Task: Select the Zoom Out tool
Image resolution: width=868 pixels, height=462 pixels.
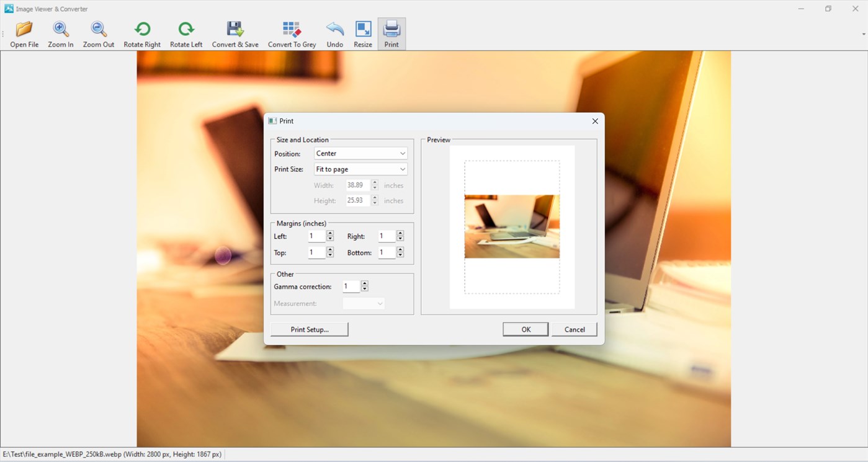Action: point(98,33)
